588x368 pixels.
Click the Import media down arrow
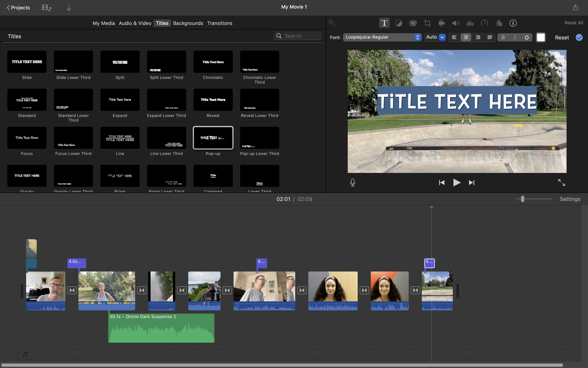[69, 8]
